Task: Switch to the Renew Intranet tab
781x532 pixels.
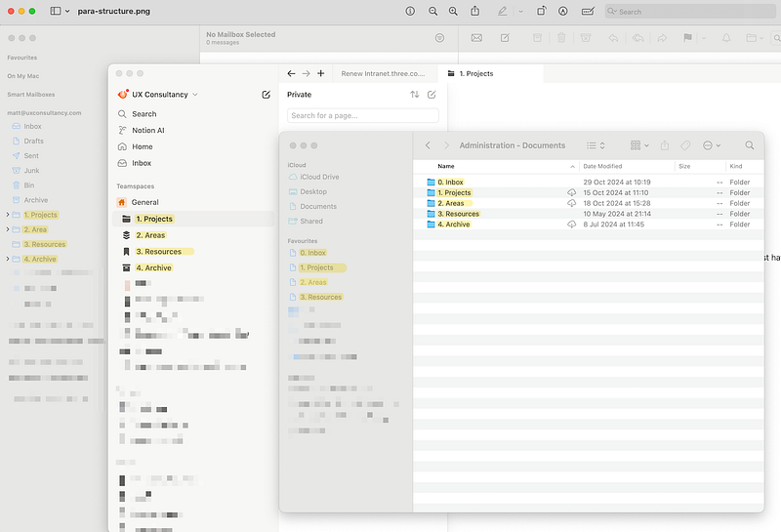Action: (383, 74)
